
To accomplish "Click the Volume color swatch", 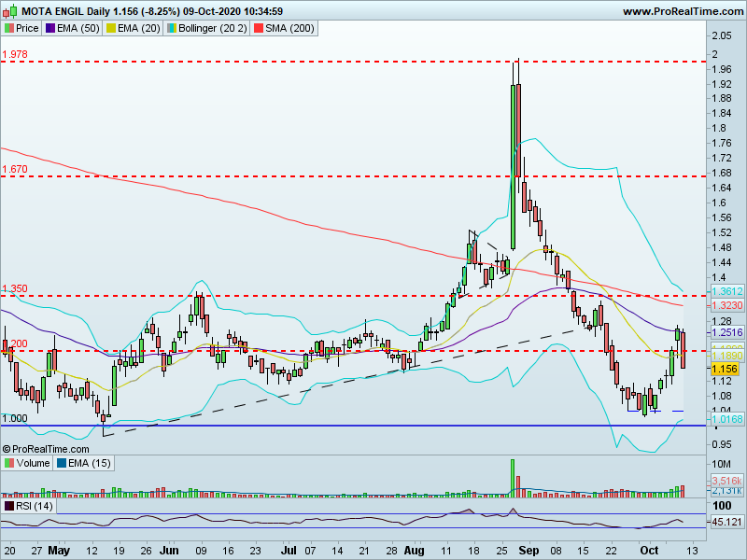I will pos(9,463).
